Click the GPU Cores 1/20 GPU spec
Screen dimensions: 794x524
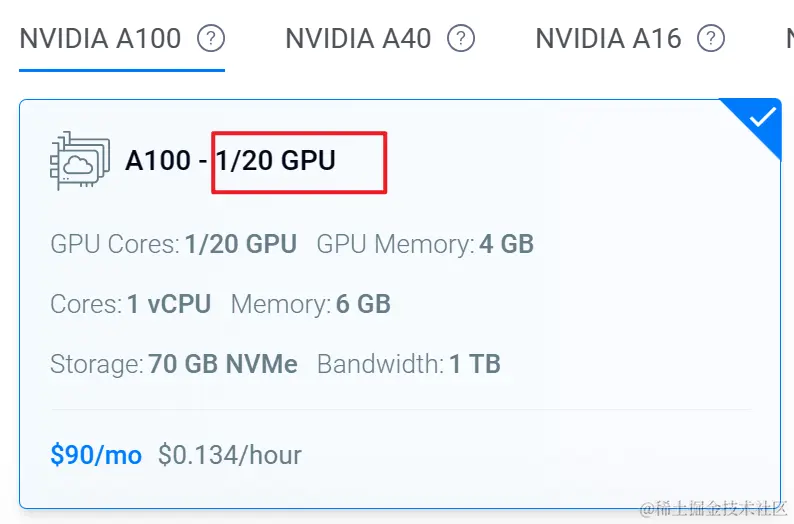(x=173, y=243)
